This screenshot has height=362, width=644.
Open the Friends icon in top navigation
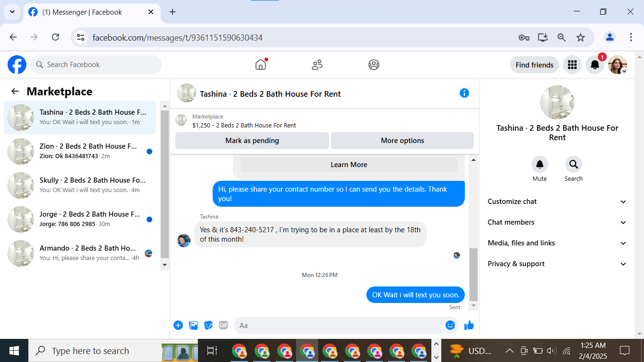317,65
